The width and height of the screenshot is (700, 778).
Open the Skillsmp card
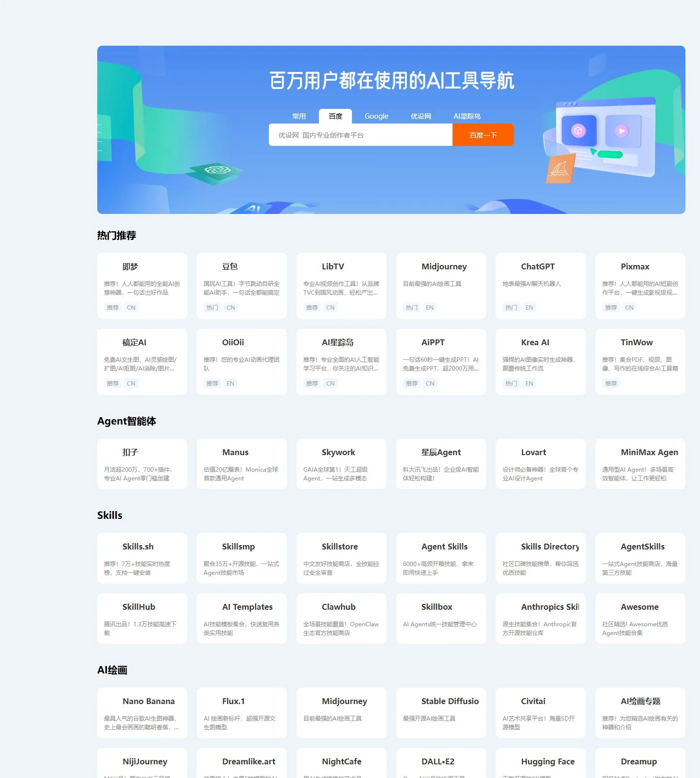click(x=242, y=558)
